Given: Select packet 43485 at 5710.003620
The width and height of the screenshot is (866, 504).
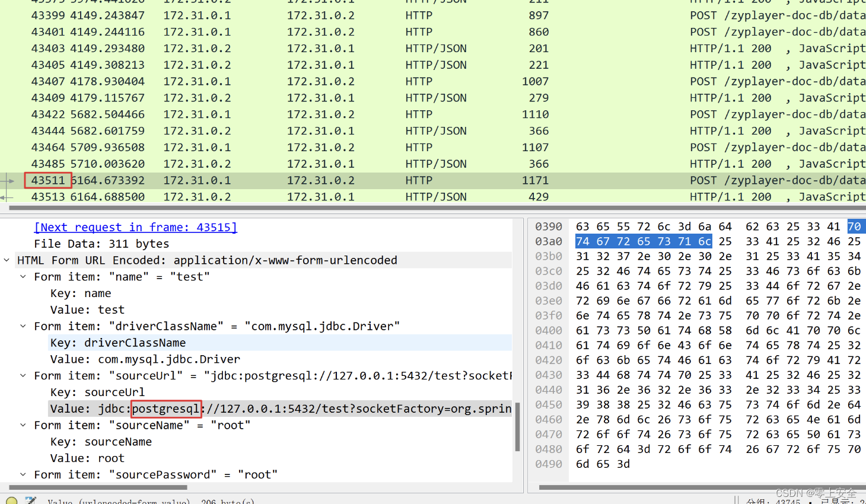Looking at the screenshot, I should pyautogui.click(x=433, y=164).
